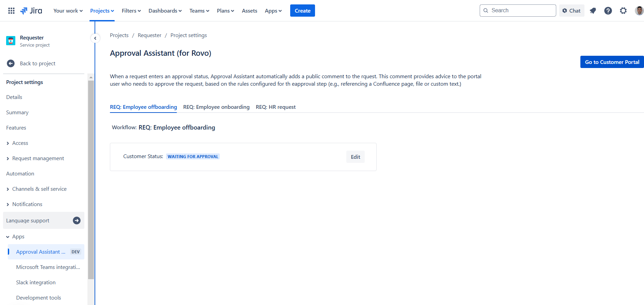Switch to REQ: Employee onboarding tab
This screenshot has width=644, height=305.
coord(216,107)
